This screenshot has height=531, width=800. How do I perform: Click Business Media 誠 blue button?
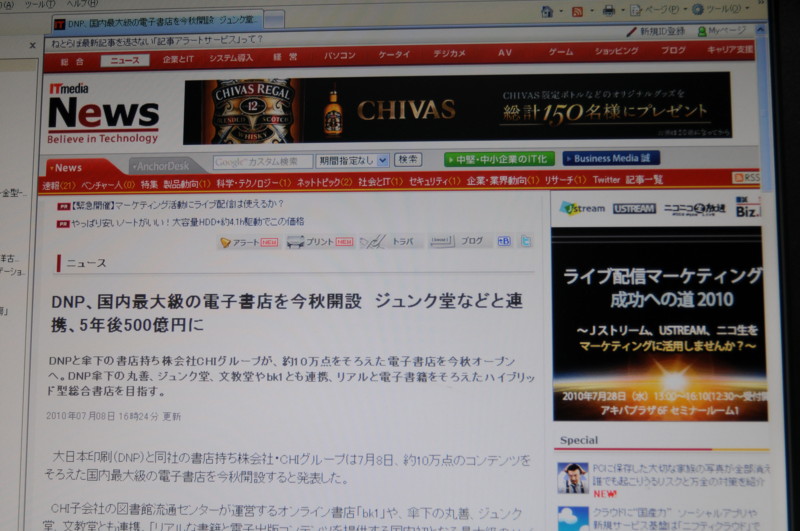611,158
